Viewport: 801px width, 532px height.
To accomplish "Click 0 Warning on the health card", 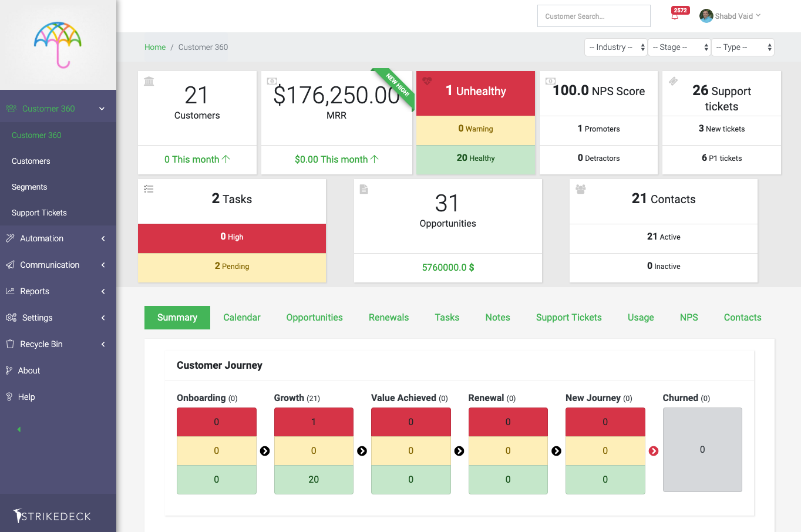I will tap(476, 130).
